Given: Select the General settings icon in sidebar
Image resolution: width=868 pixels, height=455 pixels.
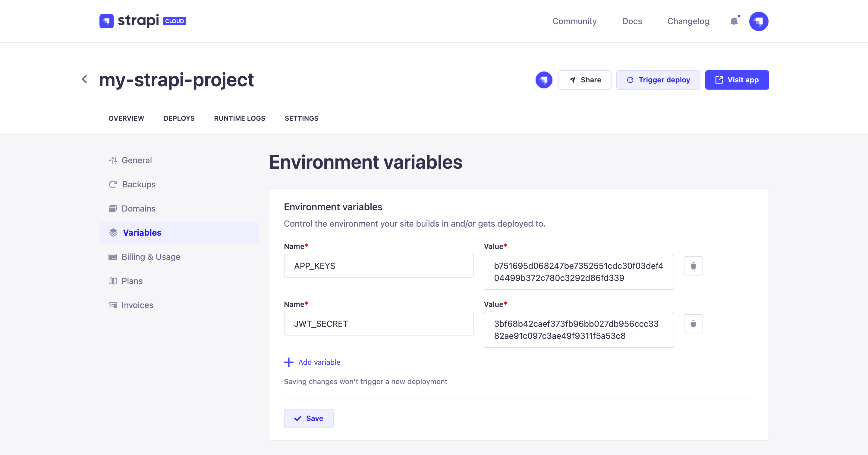Looking at the screenshot, I should point(113,160).
